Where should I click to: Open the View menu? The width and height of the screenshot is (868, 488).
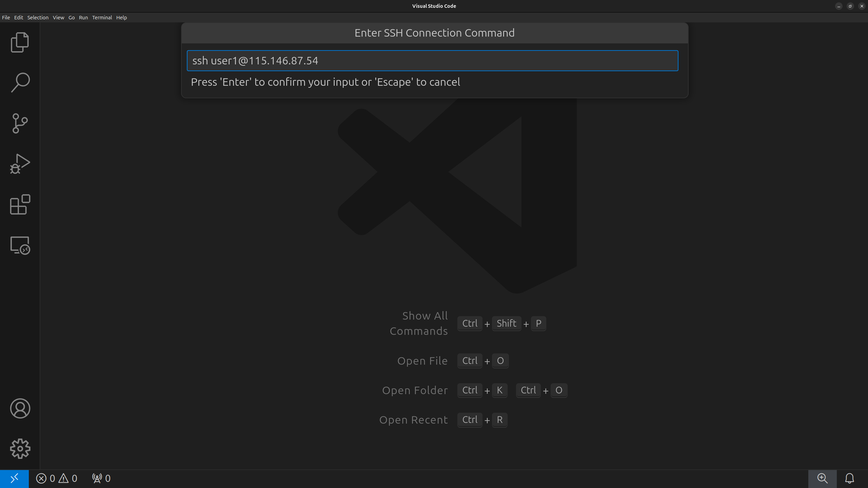pyautogui.click(x=58, y=18)
